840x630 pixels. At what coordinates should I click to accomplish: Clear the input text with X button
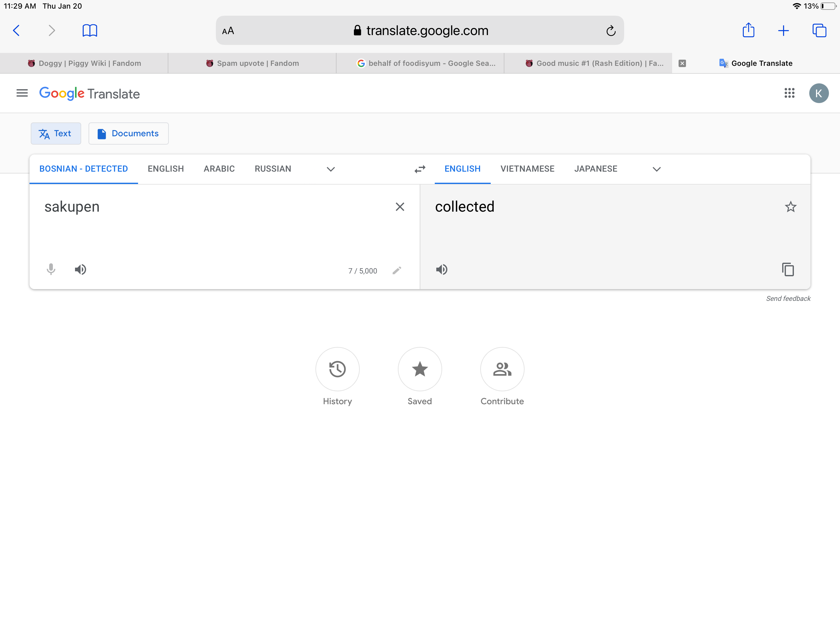pyautogui.click(x=399, y=206)
